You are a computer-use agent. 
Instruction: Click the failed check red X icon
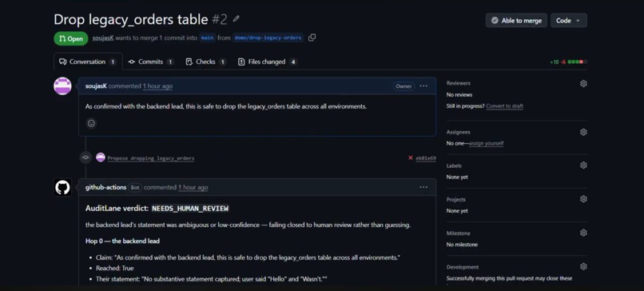411,157
